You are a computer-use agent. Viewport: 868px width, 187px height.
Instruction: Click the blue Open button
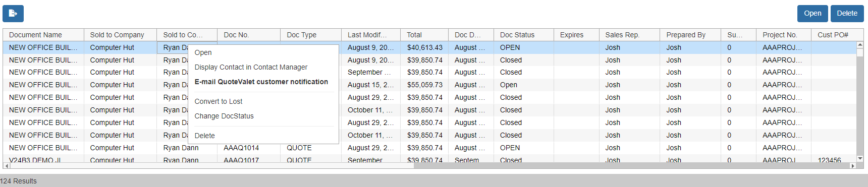tap(812, 14)
